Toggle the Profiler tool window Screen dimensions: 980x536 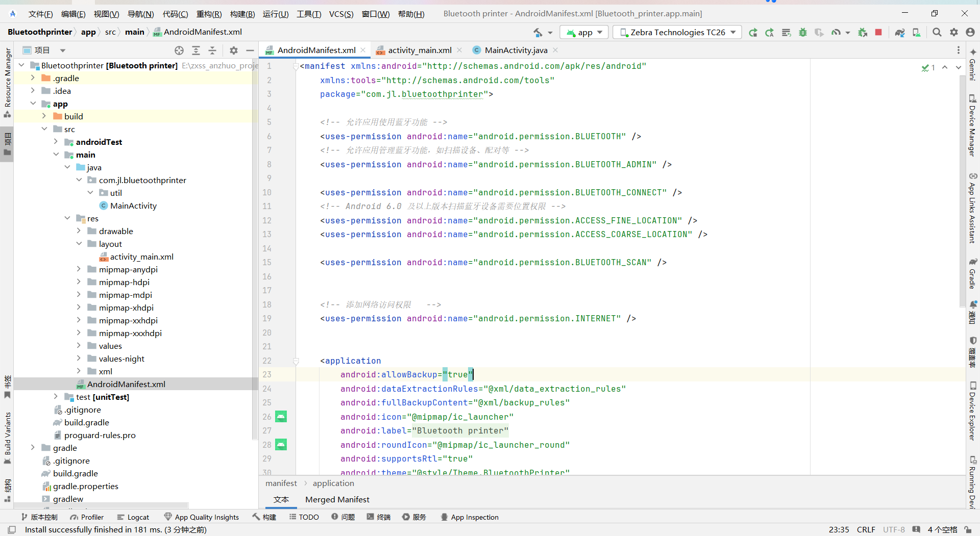pyautogui.click(x=87, y=517)
